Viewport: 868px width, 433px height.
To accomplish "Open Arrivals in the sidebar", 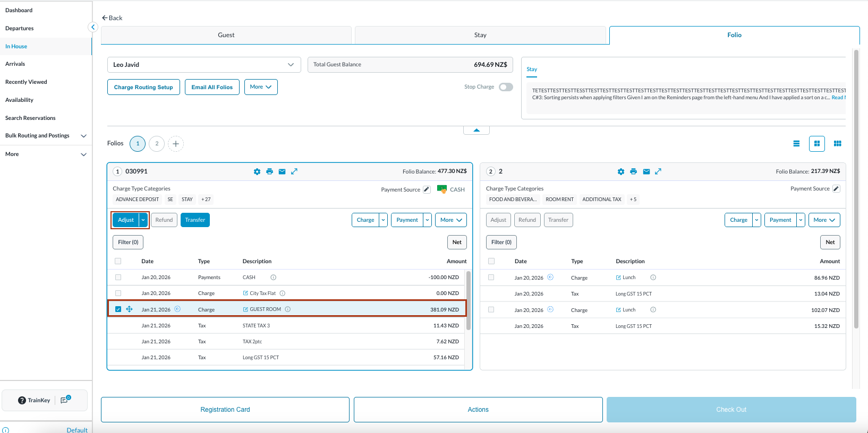I will [15, 64].
